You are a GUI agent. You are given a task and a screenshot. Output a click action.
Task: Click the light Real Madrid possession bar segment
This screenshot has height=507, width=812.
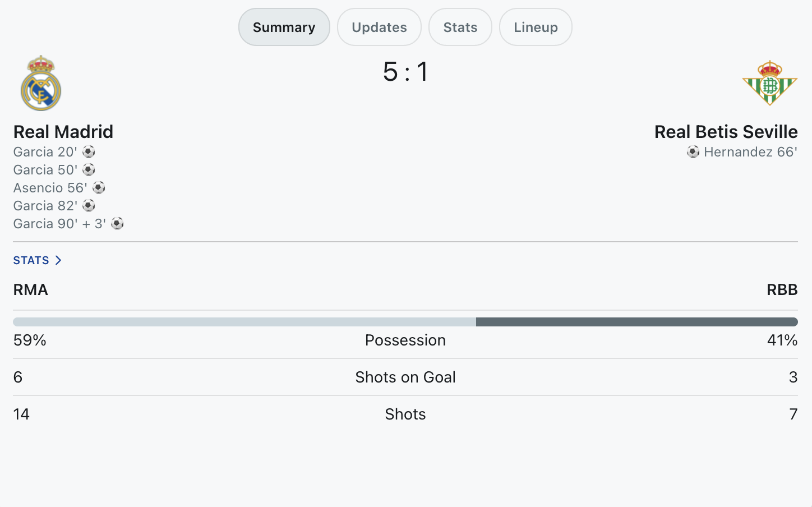244,322
